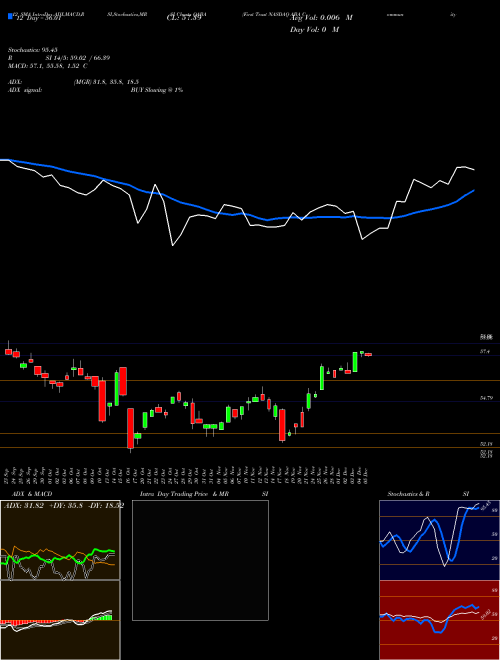Click the last red candlestick on the chart

(368, 355)
